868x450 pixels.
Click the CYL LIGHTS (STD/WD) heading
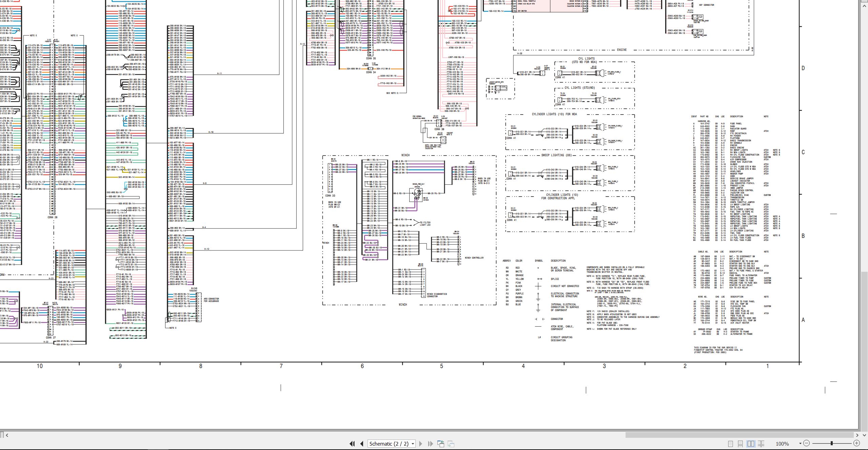579,88
